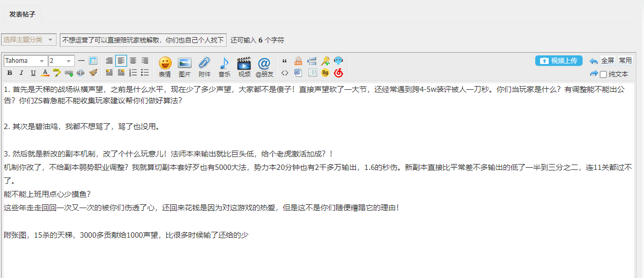Image resolution: width=644 pixels, height=278 pixels.
Task: Toggle underline formatting
Action: tap(33, 73)
